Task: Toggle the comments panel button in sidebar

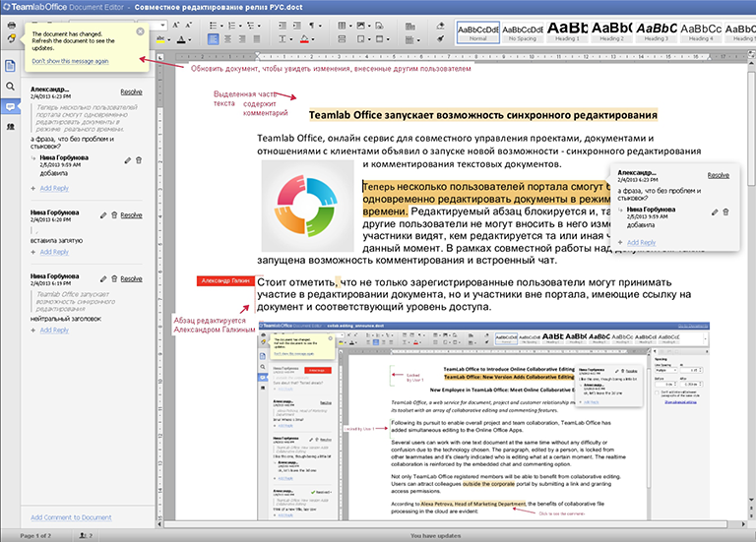Action: point(10,106)
